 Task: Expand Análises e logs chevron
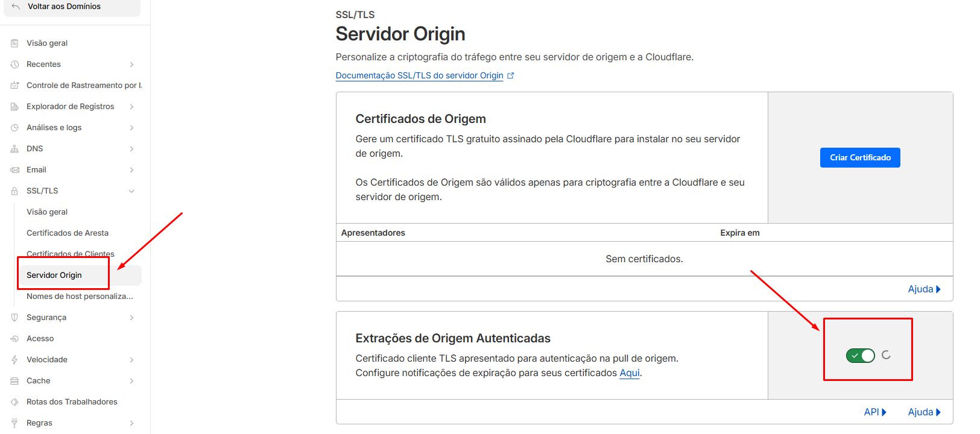click(131, 128)
